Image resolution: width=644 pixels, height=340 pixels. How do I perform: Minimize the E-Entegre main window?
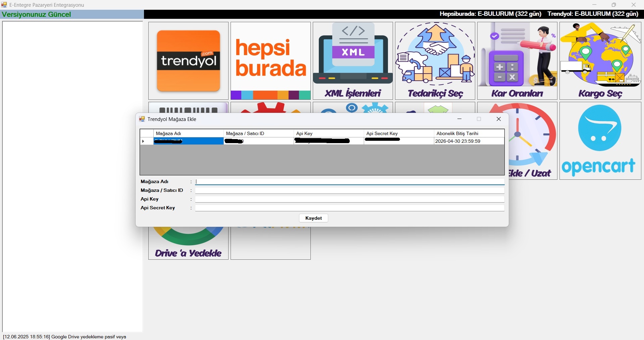tap(594, 5)
